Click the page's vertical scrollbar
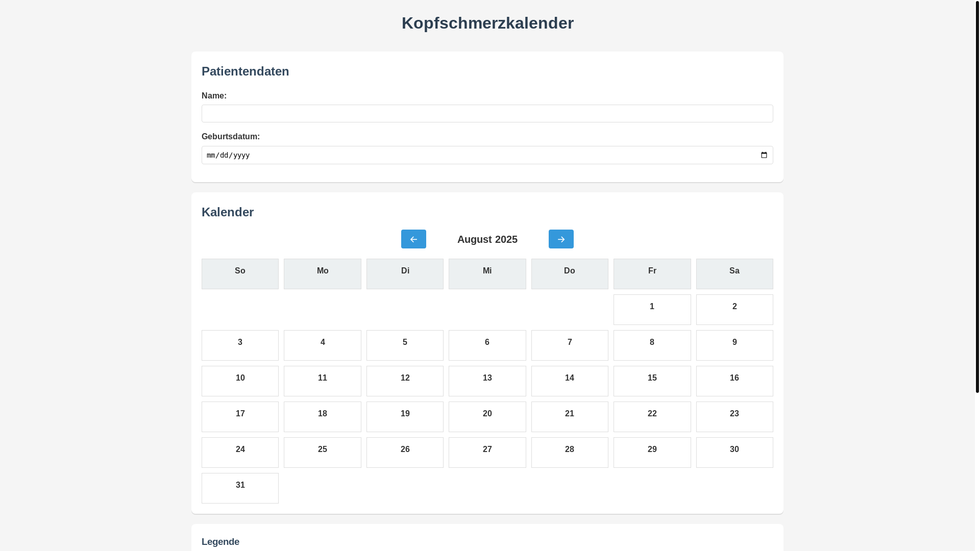This screenshot has width=980, height=551. (977, 196)
